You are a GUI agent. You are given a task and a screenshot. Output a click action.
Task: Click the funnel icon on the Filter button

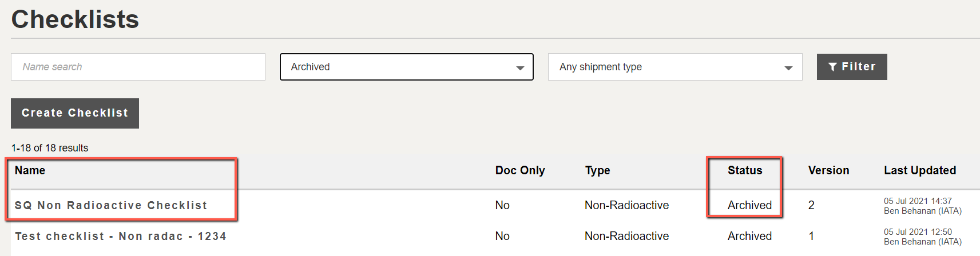(x=833, y=67)
